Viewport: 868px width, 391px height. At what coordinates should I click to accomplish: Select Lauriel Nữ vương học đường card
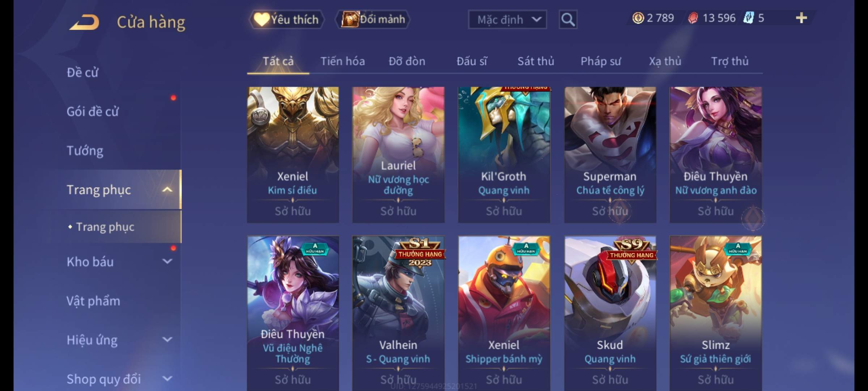click(x=398, y=155)
